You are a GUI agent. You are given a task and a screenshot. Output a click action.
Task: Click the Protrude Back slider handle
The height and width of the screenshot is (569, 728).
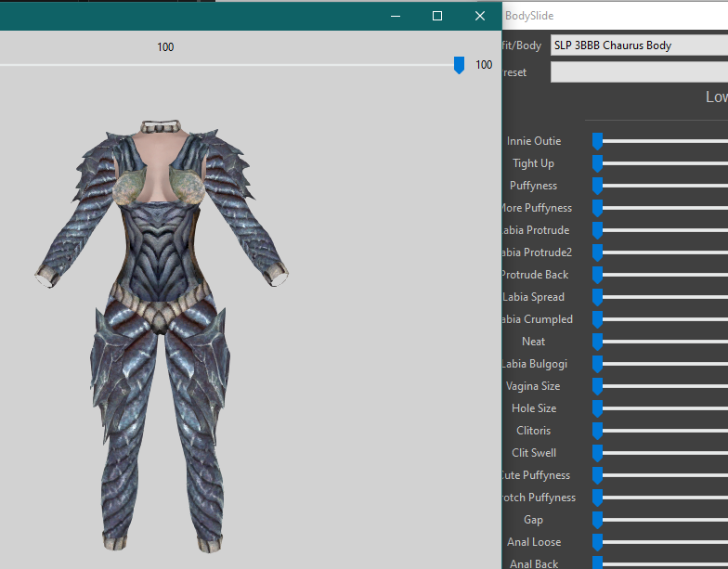coord(598,275)
